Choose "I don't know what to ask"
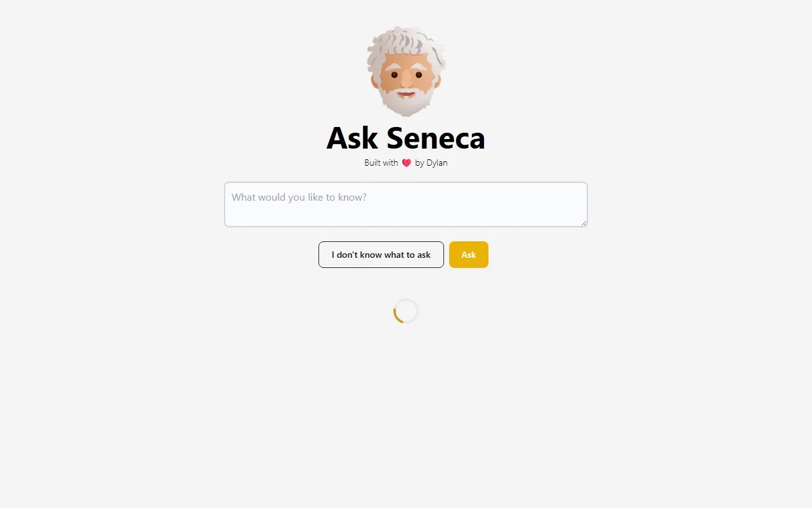This screenshot has height=508, width=812. coord(381,255)
